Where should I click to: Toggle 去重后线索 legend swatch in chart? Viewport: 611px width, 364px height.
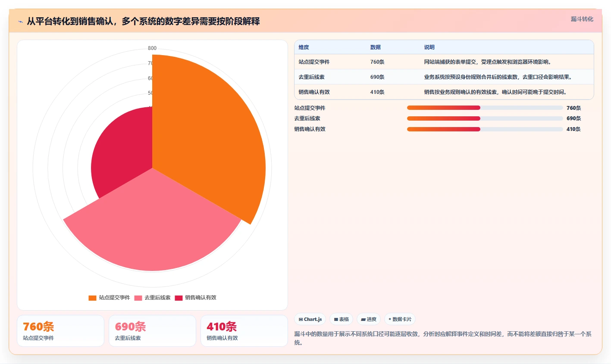point(138,298)
